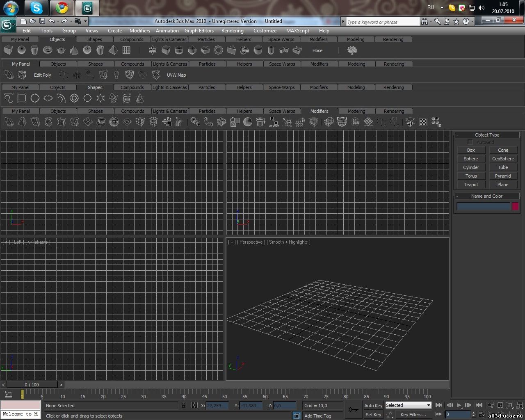Click the object name input field
This screenshot has width=525, height=420.
(483, 206)
